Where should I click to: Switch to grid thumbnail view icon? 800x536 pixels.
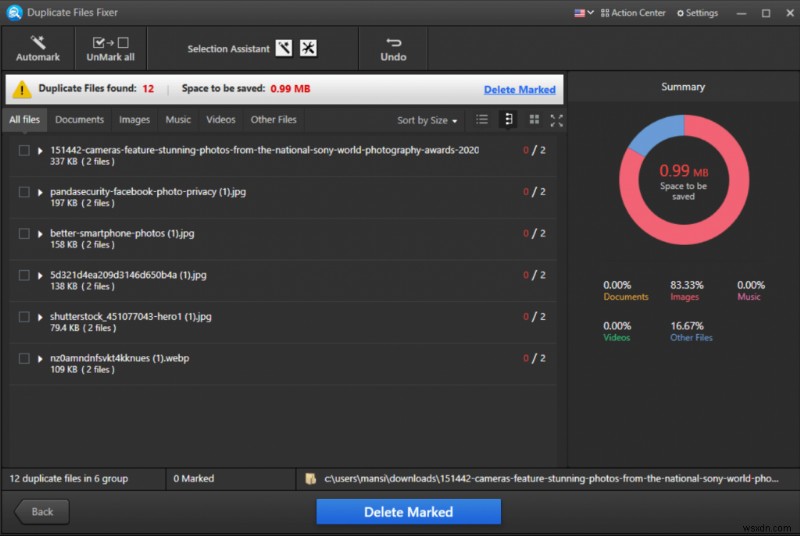[x=534, y=120]
